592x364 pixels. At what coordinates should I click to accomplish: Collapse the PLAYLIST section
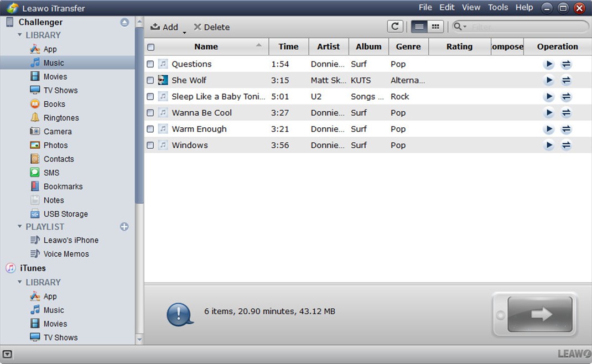click(19, 227)
